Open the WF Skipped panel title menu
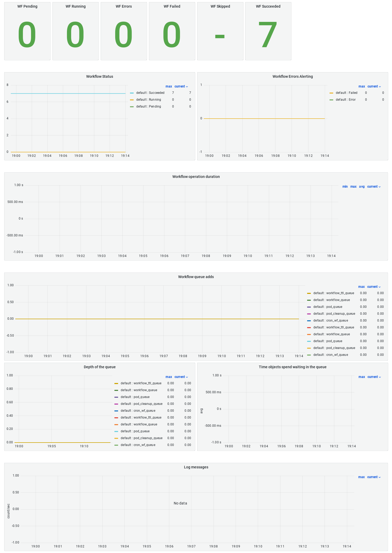This screenshot has height=553, width=392. point(220,6)
